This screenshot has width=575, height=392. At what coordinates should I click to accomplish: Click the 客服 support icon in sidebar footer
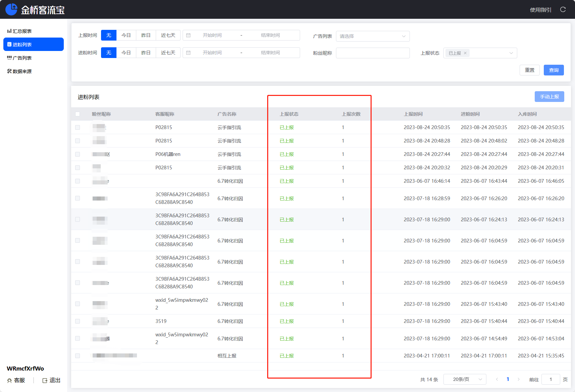click(x=9, y=381)
